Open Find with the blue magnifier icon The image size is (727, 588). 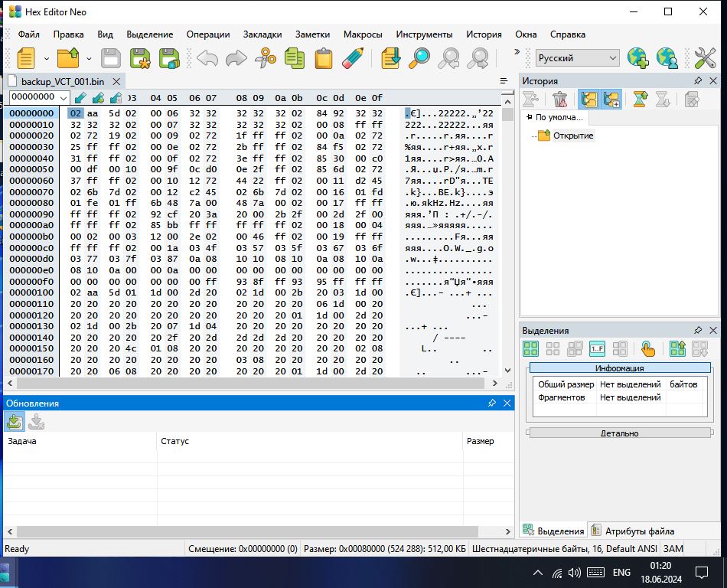tap(419, 58)
